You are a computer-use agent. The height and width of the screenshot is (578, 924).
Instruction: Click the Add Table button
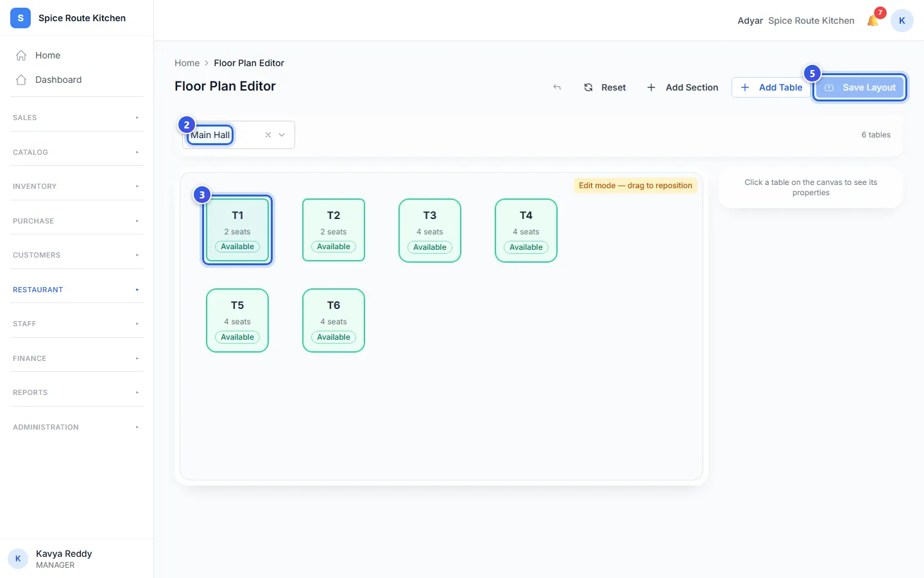(x=771, y=87)
